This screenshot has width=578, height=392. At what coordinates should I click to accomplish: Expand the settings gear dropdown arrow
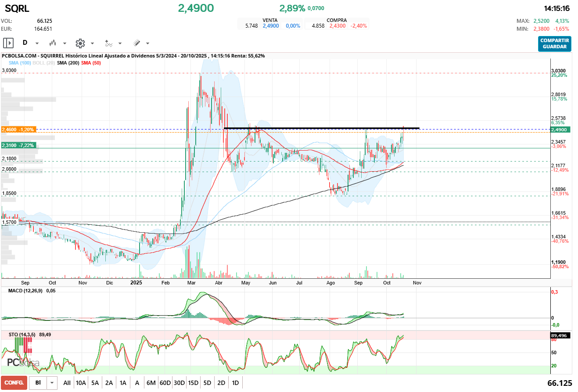click(x=92, y=43)
